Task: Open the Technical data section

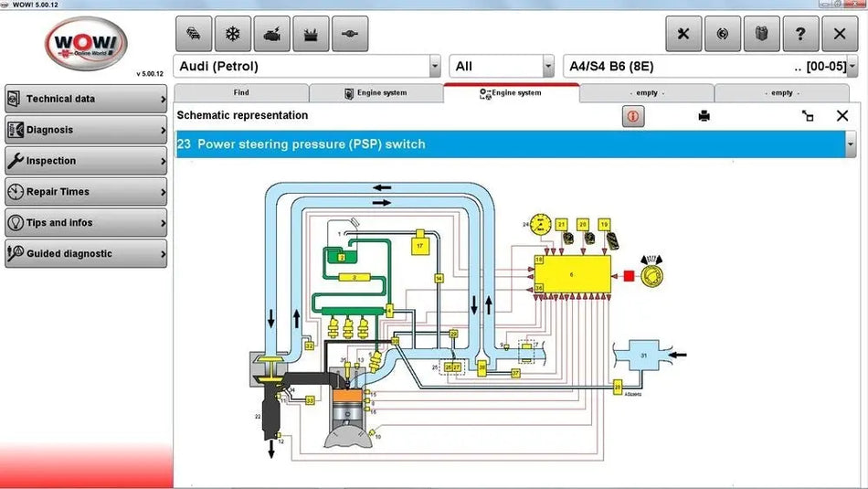Action: pyautogui.click(x=86, y=99)
